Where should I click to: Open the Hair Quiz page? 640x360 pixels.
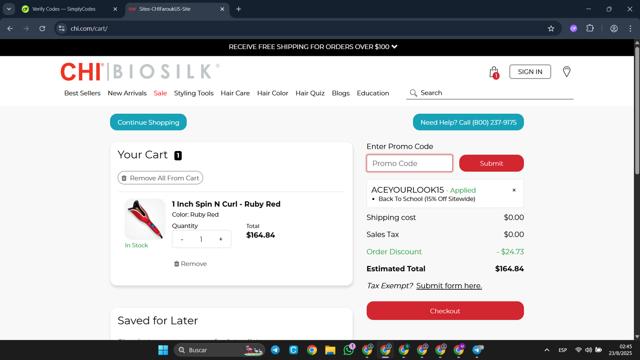[x=310, y=93]
